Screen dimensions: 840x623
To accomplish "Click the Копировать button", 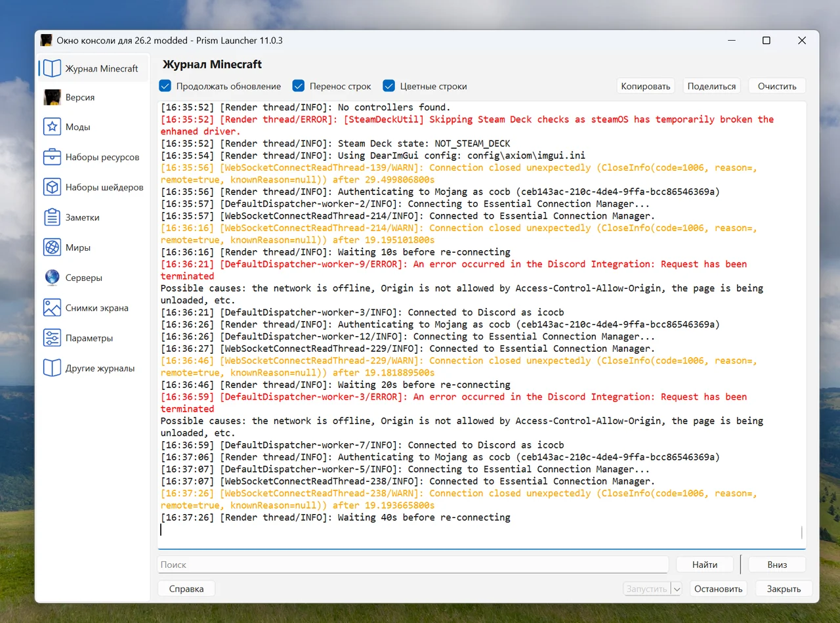I will coord(646,86).
